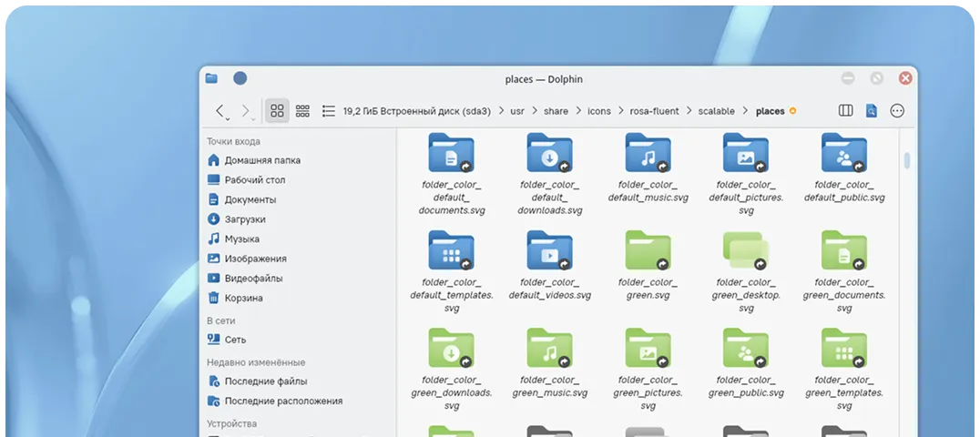Screen dimensions: 980x437
Task: Open the window menu folder icon
Action: click(211, 78)
